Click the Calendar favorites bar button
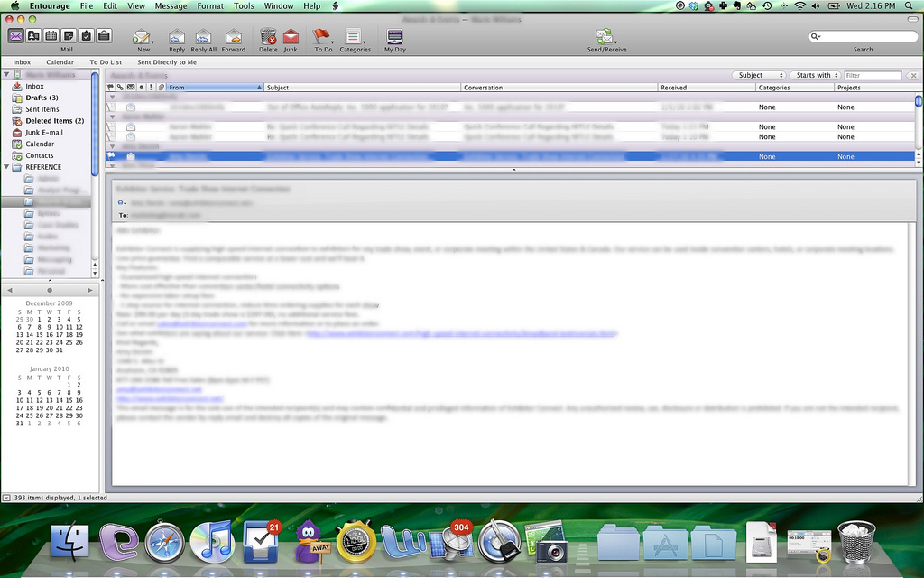The width and height of the screenshot is (924, 578). [60, 62]
